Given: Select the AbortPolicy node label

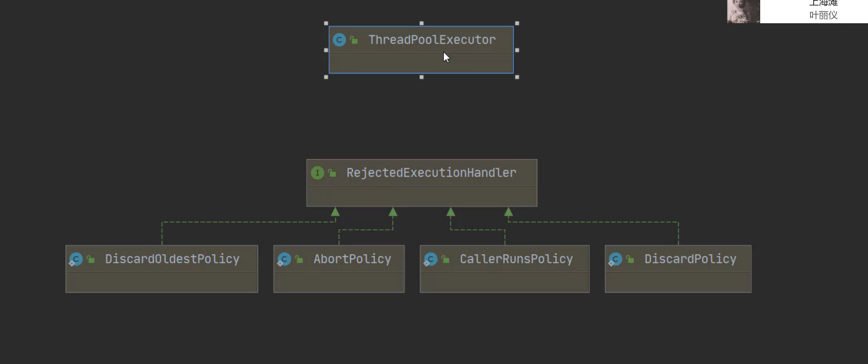Looking at the screenshot, I should point(352,259).
